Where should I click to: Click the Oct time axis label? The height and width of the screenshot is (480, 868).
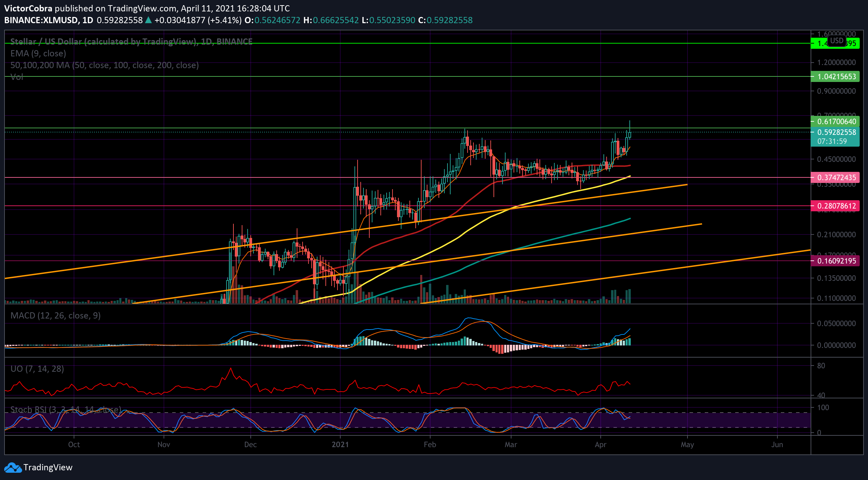pos(74,445)
